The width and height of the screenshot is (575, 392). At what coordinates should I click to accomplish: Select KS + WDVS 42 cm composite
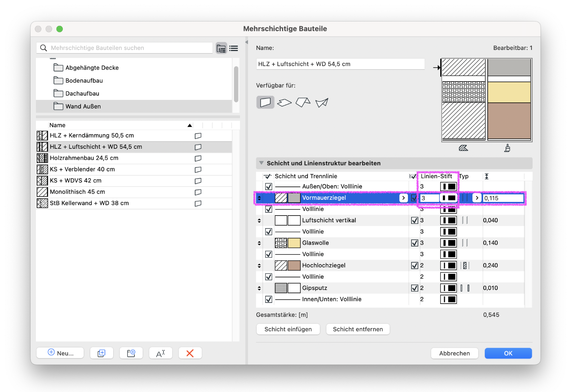coord(134,181)
